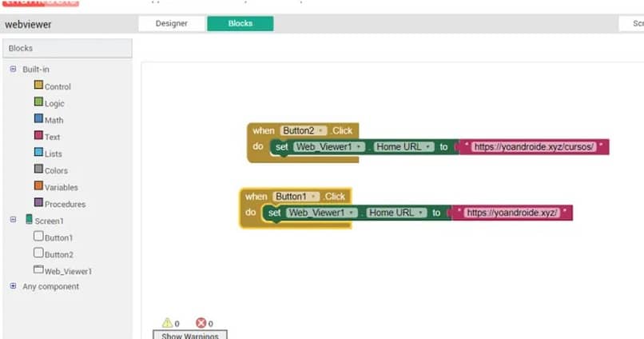Collapse the Built-in tree section

[13, 70]
